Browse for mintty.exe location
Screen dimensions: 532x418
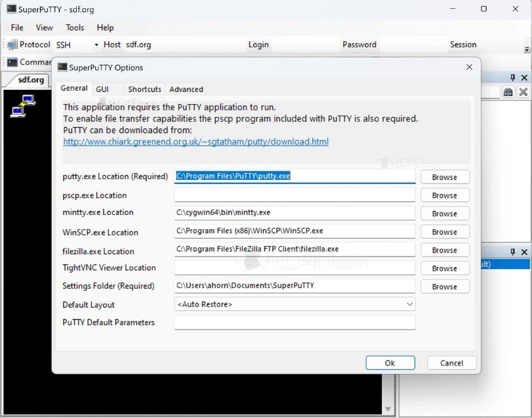pyautogui.click(x=445, y=214)
